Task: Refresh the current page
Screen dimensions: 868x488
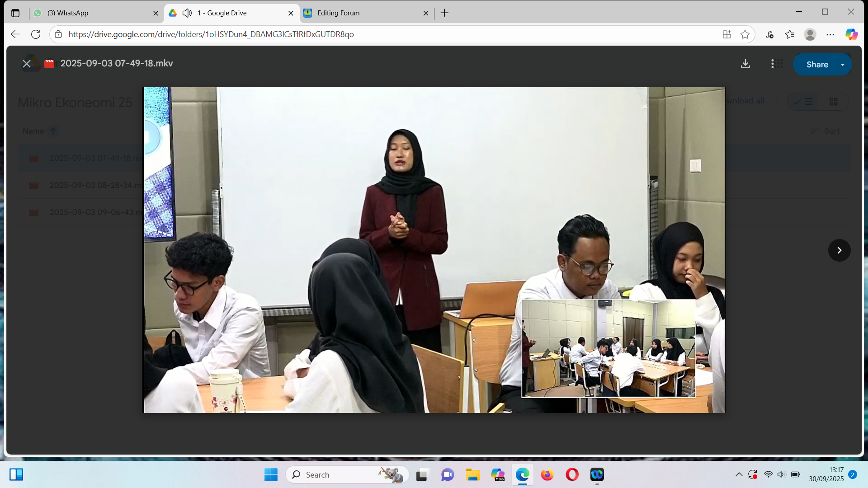Action: point(36,34)
